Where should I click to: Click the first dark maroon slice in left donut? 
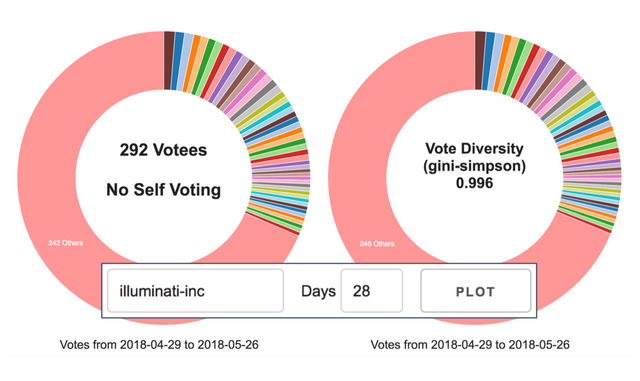pyautogui.click(x=169, y=60)
